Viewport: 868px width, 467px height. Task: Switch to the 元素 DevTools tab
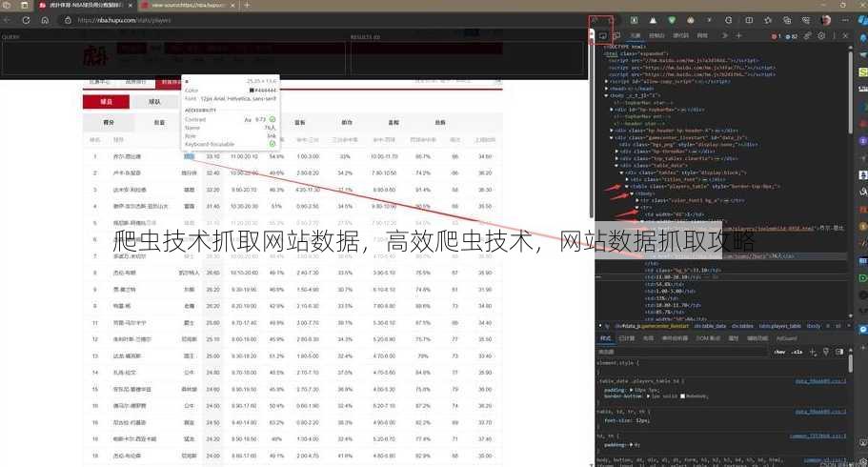[636, 35]
